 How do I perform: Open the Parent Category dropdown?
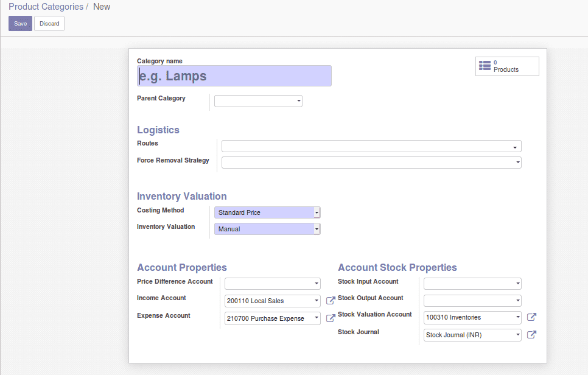point(258,101)
